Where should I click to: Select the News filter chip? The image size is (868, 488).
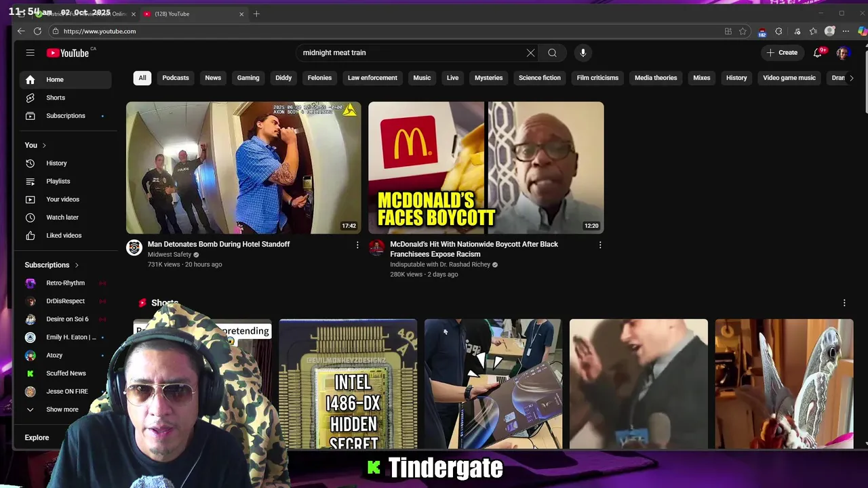click(x=213, y=78)
